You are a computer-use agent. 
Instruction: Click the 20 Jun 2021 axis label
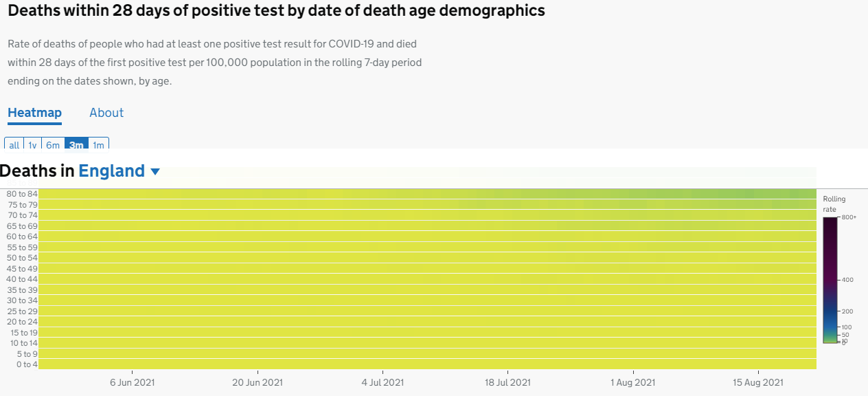(258, 383)
